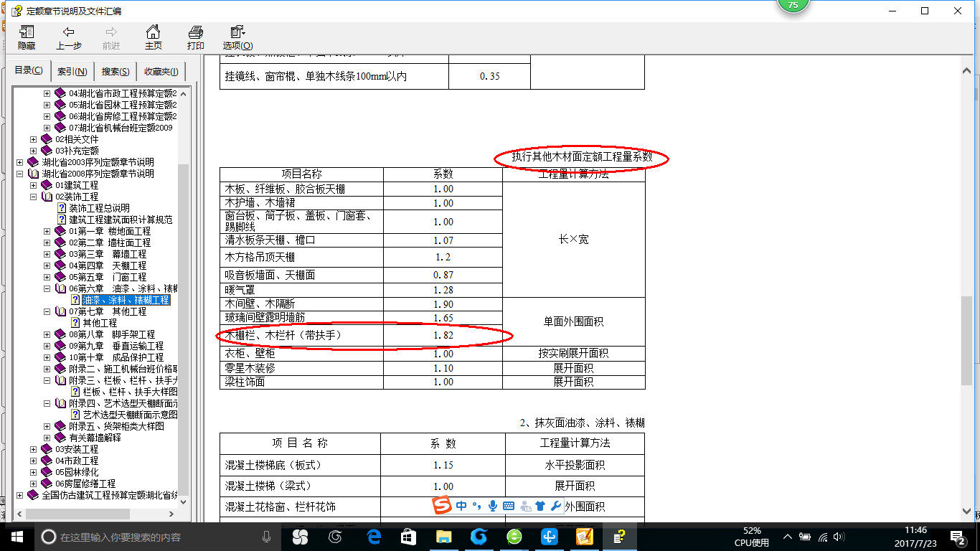Expand the 02相关文件 tree node
This screenshot has height=551, width=980.
[34, 139]
